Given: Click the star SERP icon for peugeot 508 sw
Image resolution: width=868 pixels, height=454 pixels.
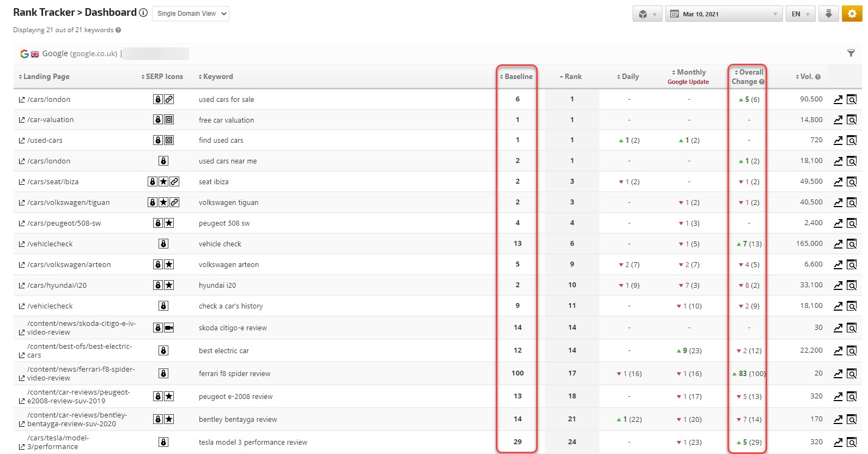Looking at the screenshot, I should 169,223.
